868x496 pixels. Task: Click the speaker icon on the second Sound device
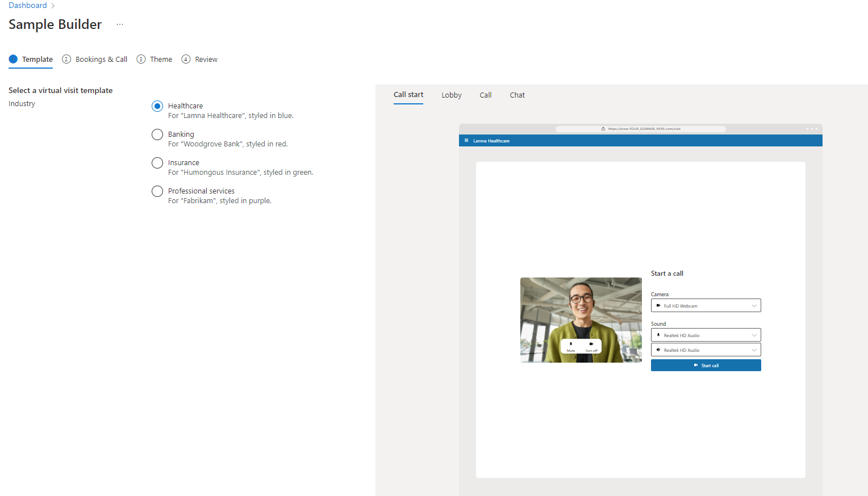pos(658,350)
